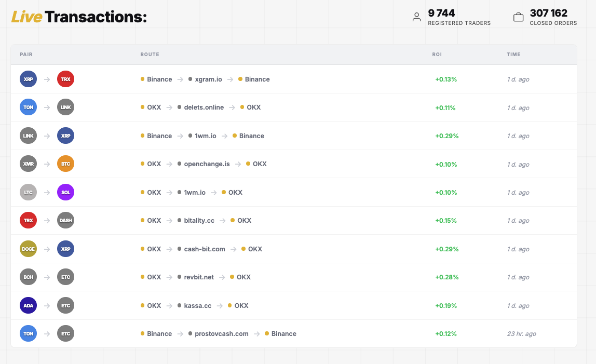Image resolution: width=596 pixels, height=364 pixels.
Task: Select the XMR coin icon
Action: click(x=28, y=164)
